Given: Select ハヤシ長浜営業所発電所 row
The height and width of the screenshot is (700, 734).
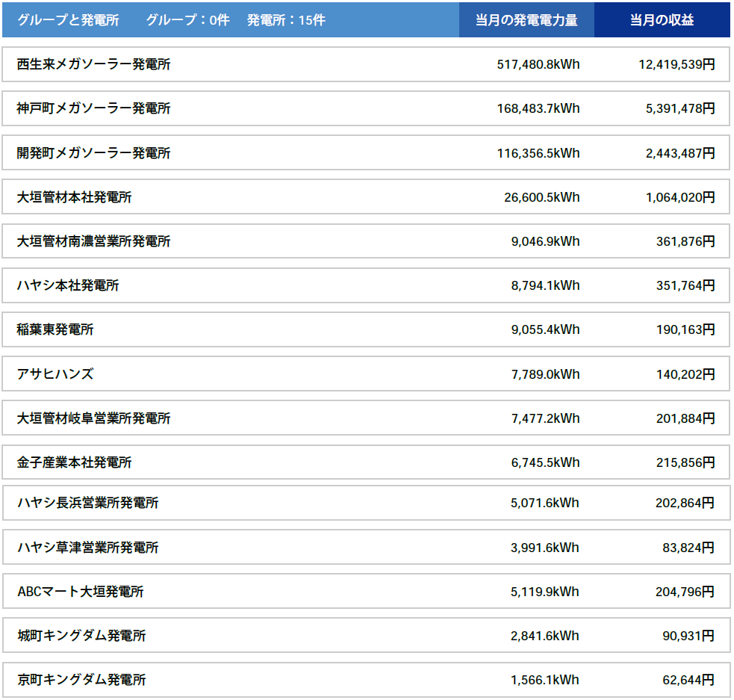Looking at the screenshot, I should (x=366, y=503).
